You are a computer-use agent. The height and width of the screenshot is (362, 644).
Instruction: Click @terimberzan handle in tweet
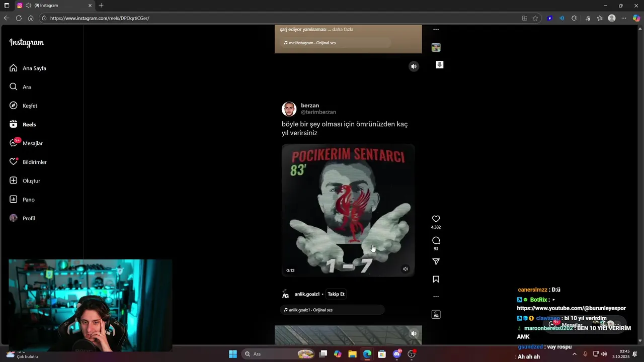(318, 112)
